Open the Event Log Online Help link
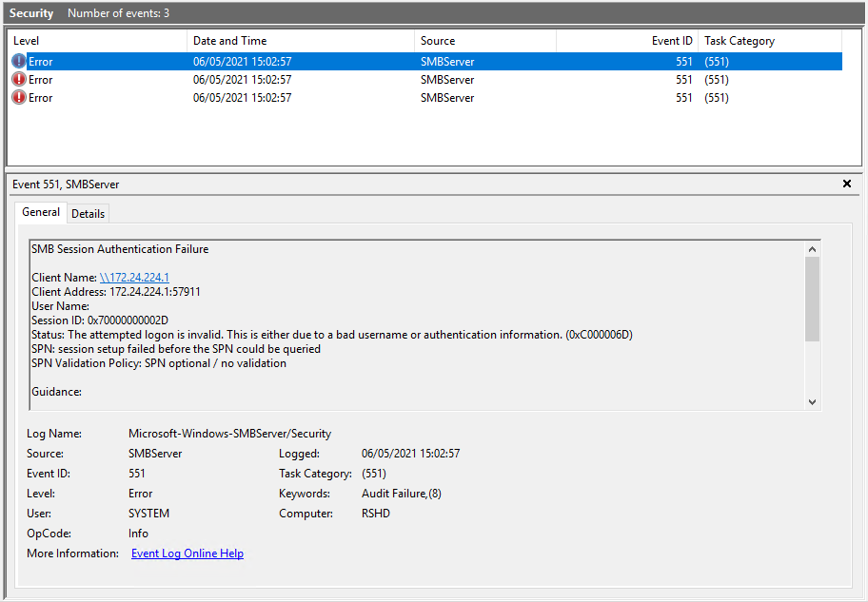This screenshot has height=602, width=868. point(187,553)
